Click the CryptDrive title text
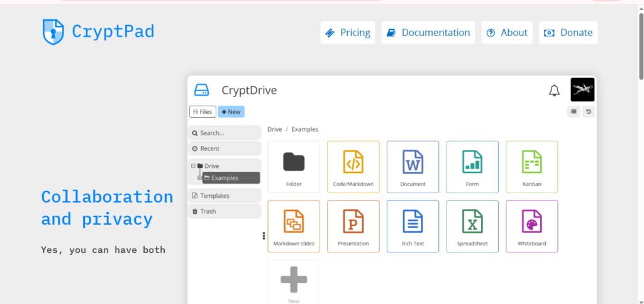Viewport: 644px width, 304px height. click(249, 91)
